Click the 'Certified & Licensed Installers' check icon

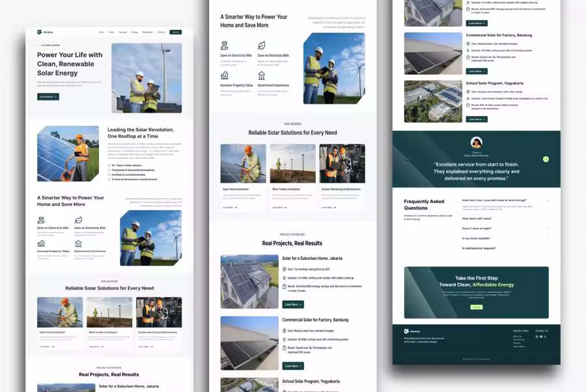[109, 175]
